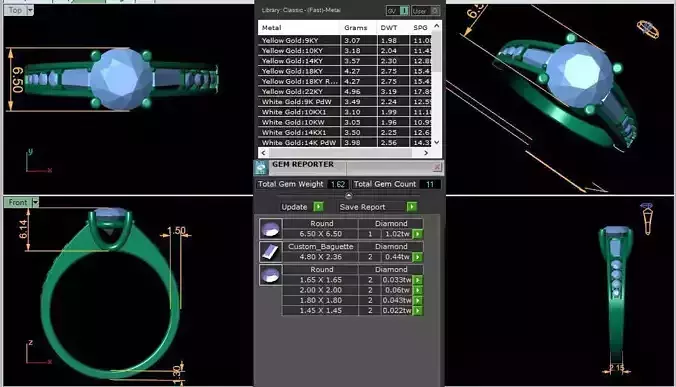Select the Custom_Baguette gem thumbnail
676x387 pixels.
(271, 252)
